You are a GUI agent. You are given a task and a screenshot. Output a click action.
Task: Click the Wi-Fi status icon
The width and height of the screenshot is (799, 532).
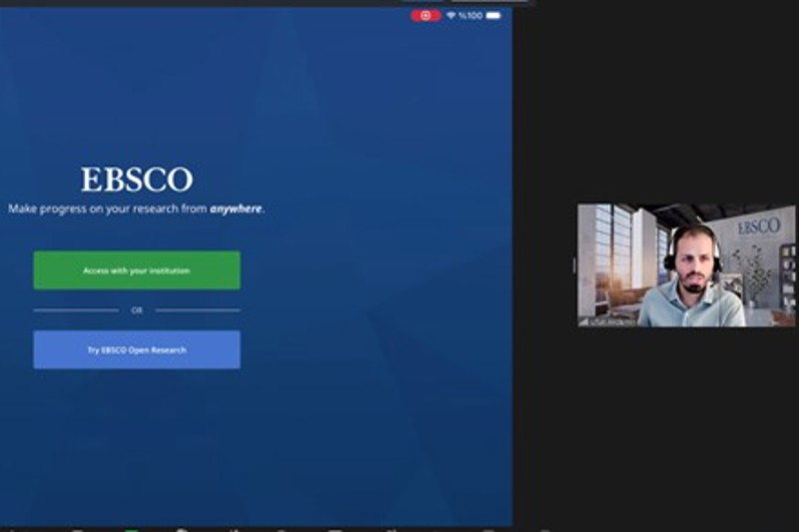coord(451,16)
